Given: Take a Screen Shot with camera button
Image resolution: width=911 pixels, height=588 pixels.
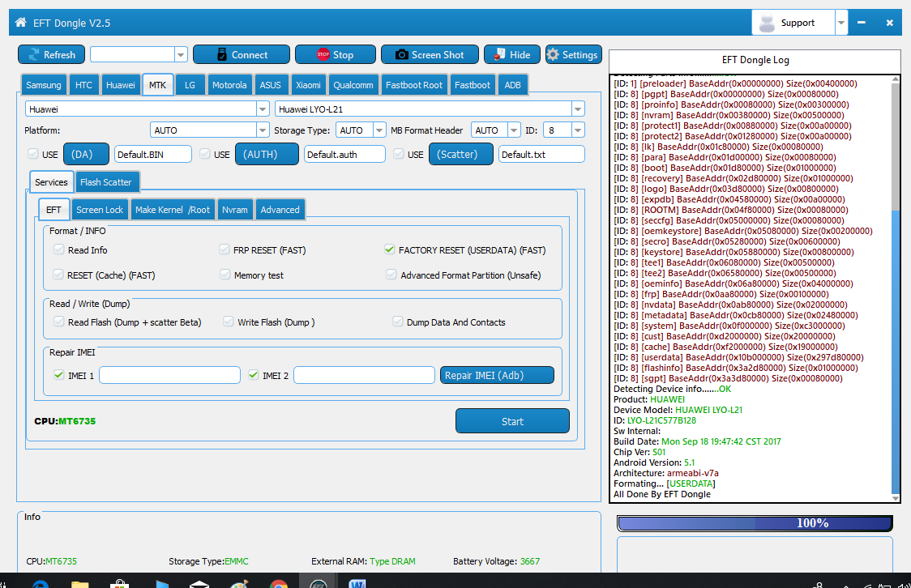Looking at the screenshot, I should coord(430,54).
